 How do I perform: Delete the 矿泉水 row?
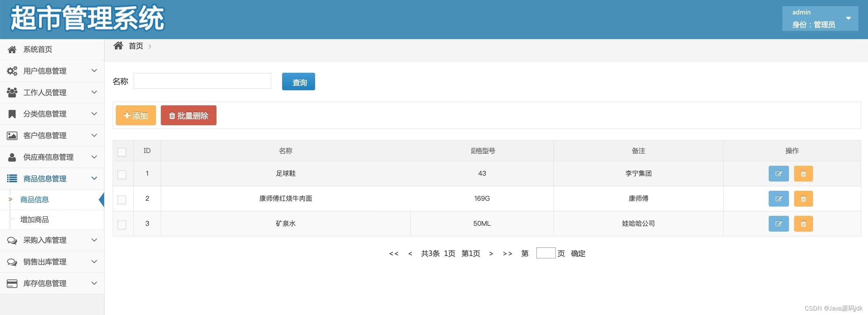pyautogui.click(x=803, y=224)
